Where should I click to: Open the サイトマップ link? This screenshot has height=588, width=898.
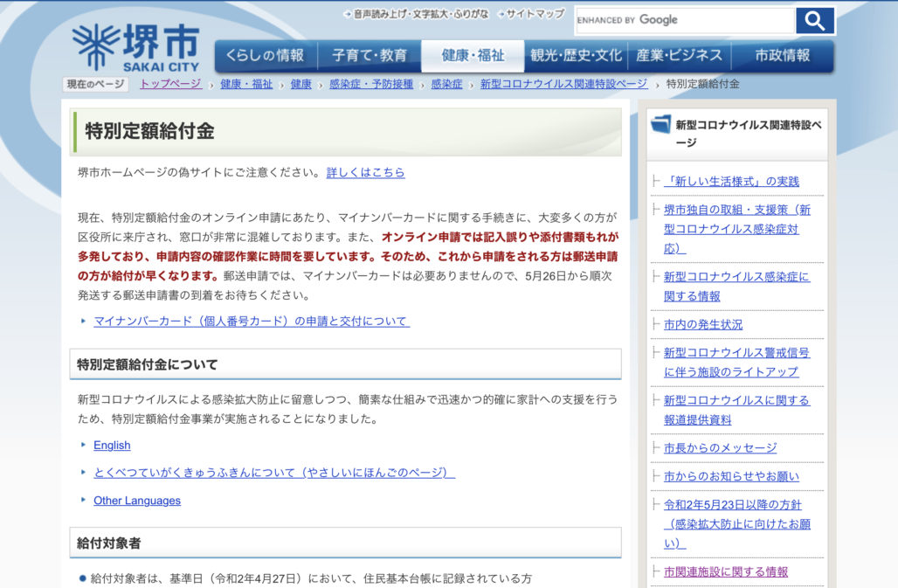(535, 14)
